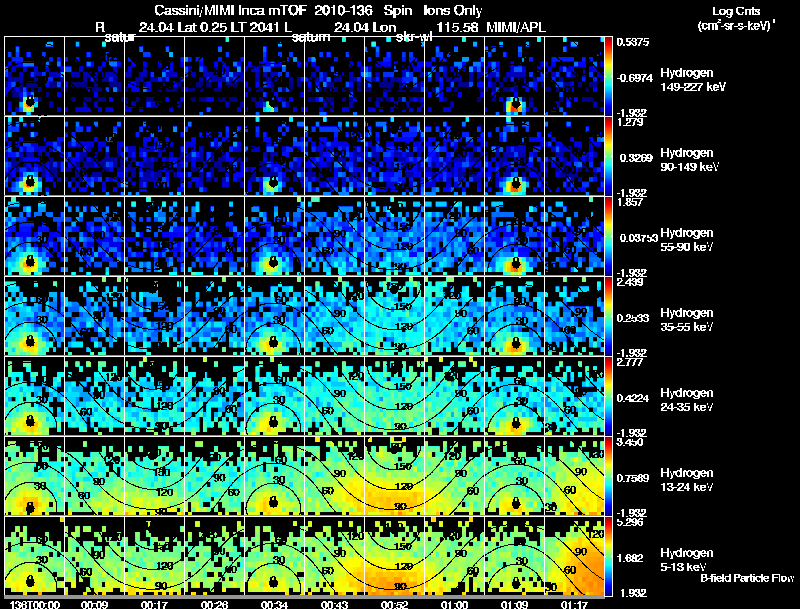Click the '01:00' time axis label
Image resolution: width=800 pixels, height=609 pixels.
coord(454,604)
